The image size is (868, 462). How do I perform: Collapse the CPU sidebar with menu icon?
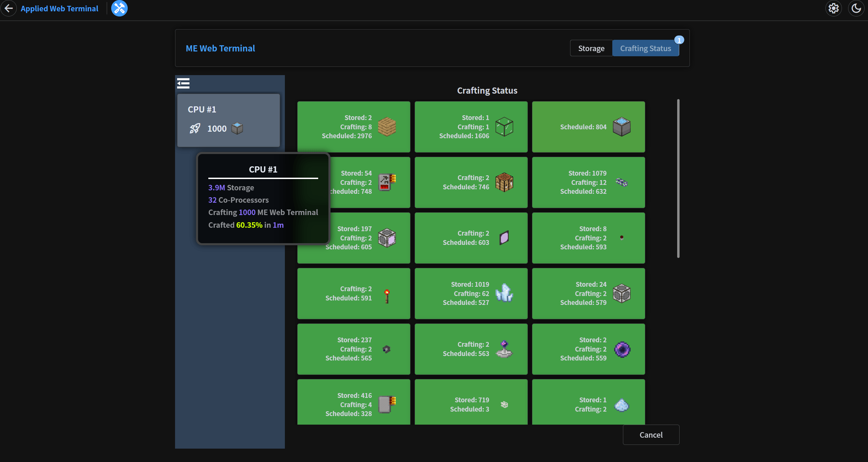click(x=183, y=83)
